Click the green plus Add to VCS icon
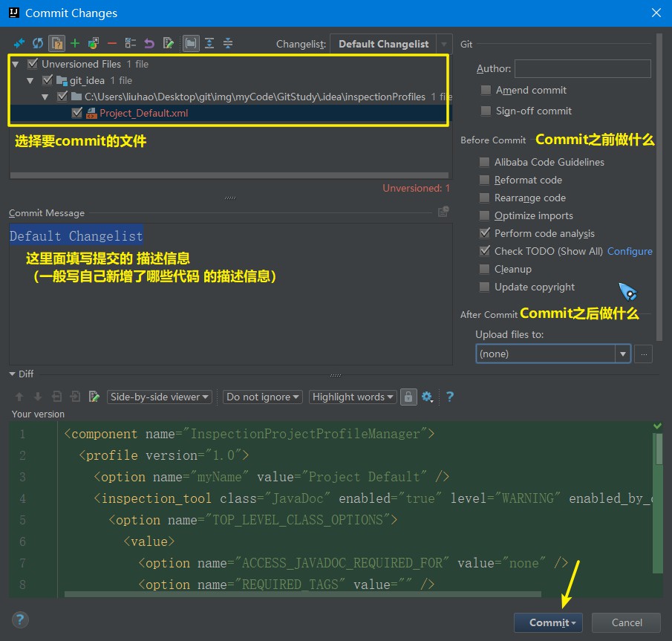The image size is (672, 641). coord(75,43)
